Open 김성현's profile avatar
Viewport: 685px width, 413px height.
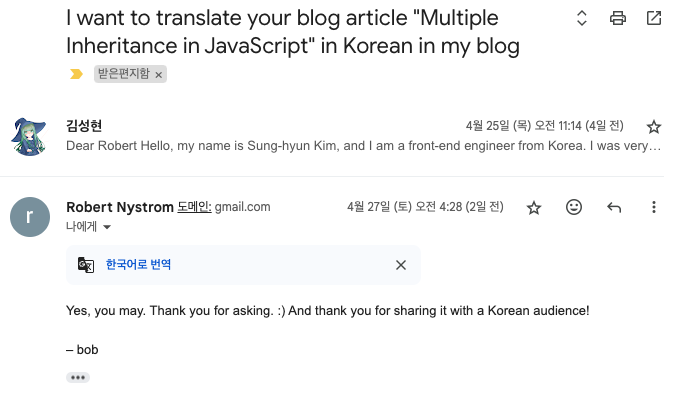click(29, 135)
